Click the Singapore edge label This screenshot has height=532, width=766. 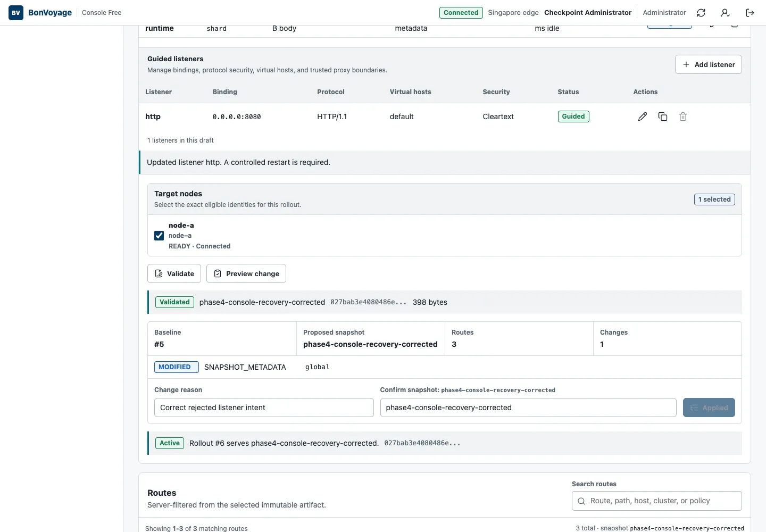(513, 13)
